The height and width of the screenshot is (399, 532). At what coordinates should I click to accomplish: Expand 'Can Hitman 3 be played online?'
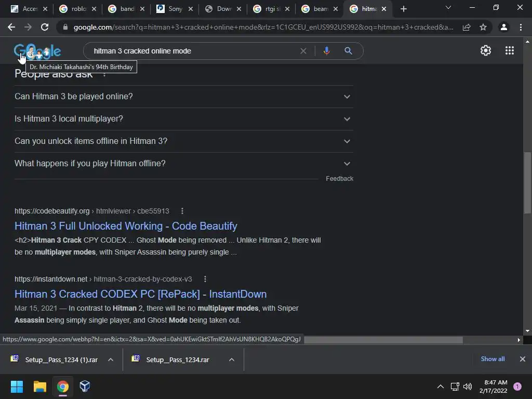(184, 97)
